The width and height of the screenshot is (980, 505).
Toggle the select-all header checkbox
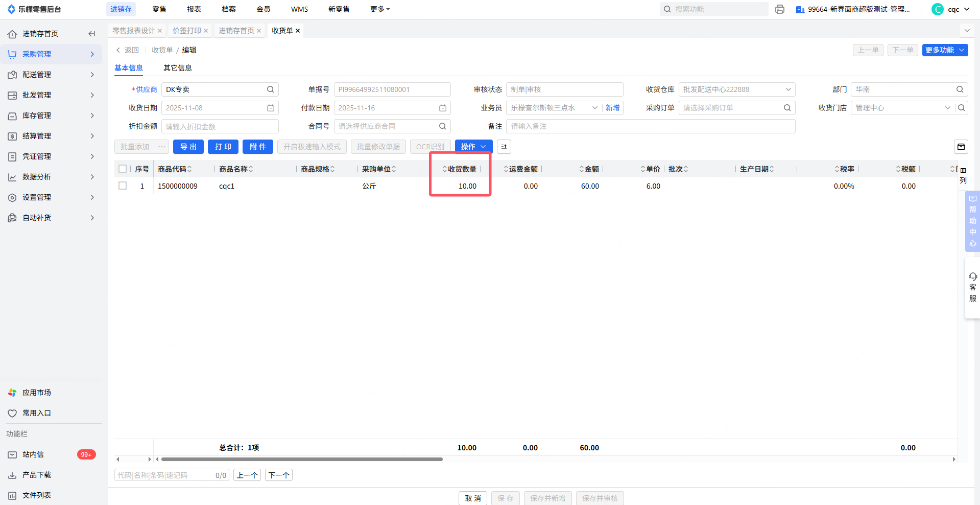tap(123, 169)
